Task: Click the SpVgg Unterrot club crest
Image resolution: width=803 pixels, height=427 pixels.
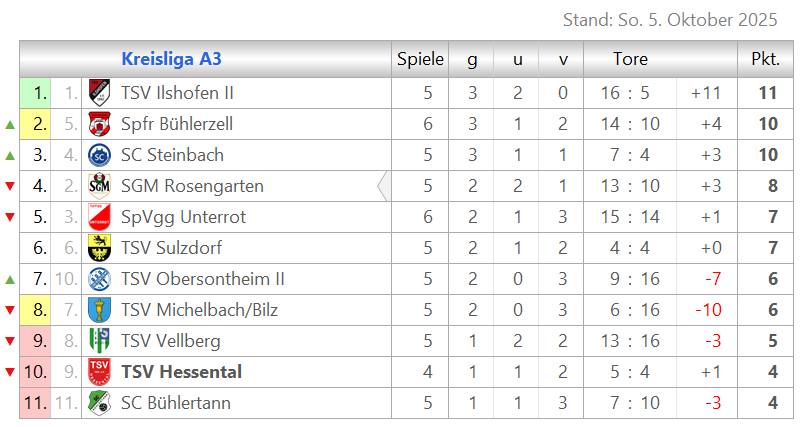Action: (99, 217)
